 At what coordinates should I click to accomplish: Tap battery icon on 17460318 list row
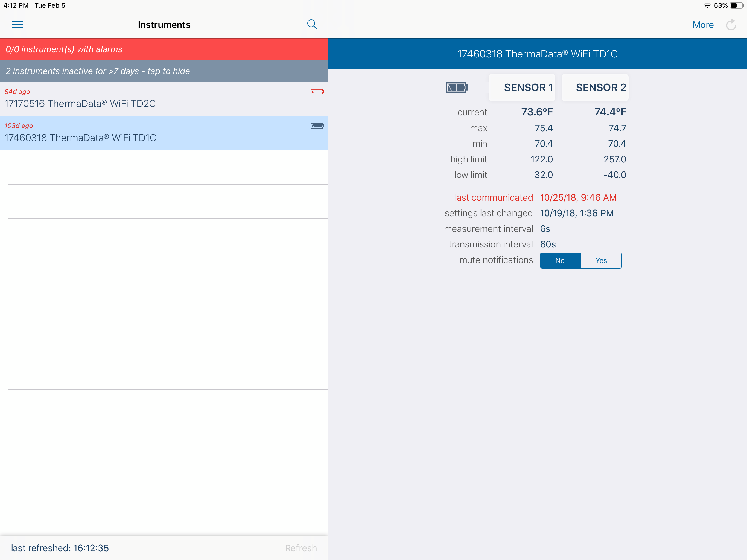tap(317, 126)
